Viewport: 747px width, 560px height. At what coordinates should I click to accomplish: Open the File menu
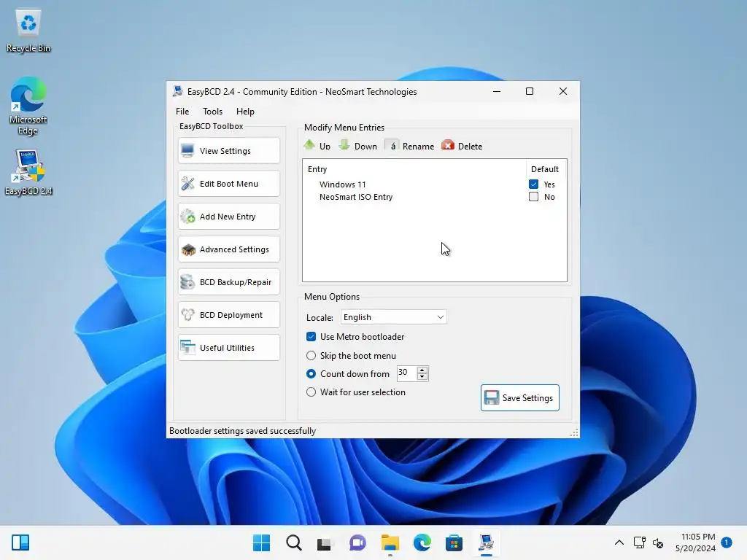(x=182, y=112)
